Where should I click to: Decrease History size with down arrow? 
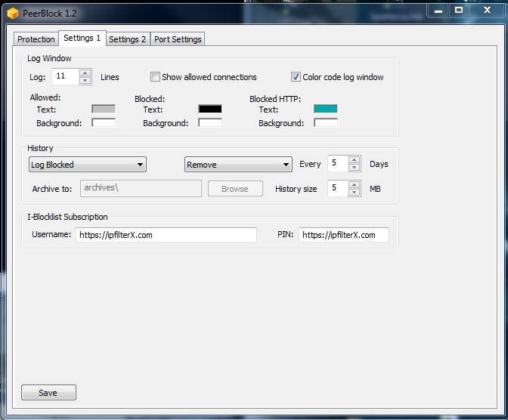click(355, 193)
